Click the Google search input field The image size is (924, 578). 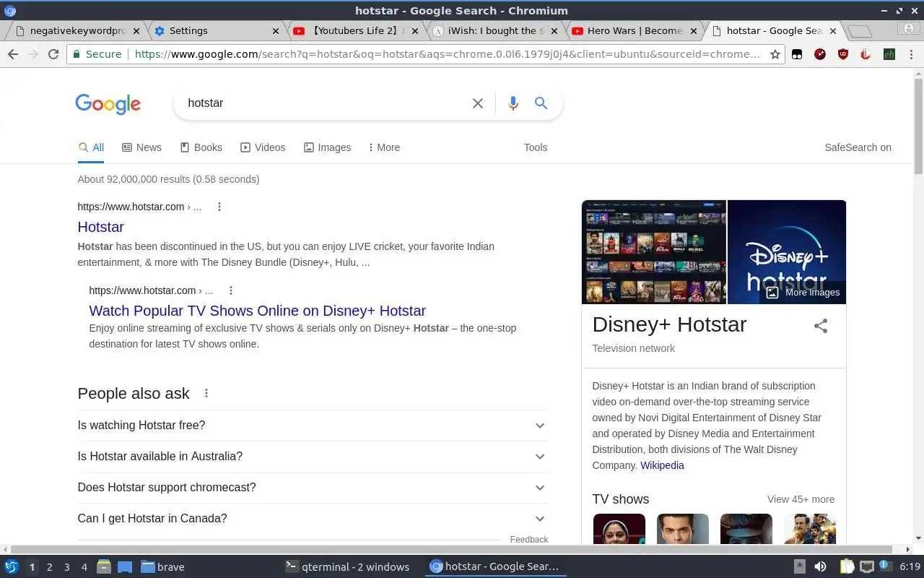(325, 103)
